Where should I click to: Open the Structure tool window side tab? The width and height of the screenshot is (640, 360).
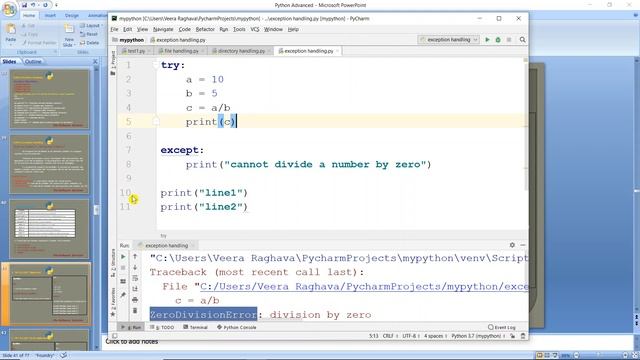[113, 263]
